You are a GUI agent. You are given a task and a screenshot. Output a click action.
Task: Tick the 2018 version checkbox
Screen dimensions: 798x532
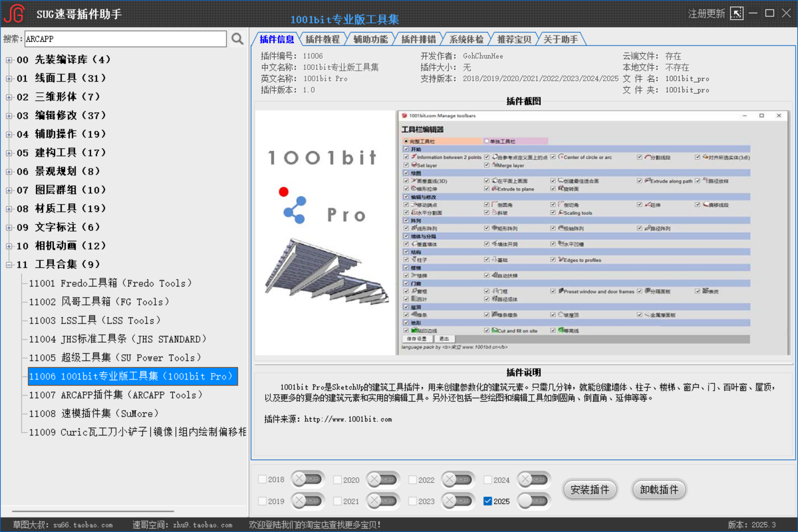262,479
